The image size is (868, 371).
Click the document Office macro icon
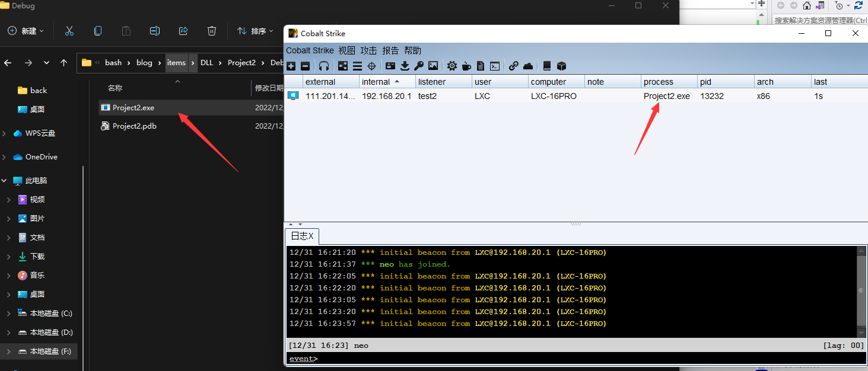[481, 66]
